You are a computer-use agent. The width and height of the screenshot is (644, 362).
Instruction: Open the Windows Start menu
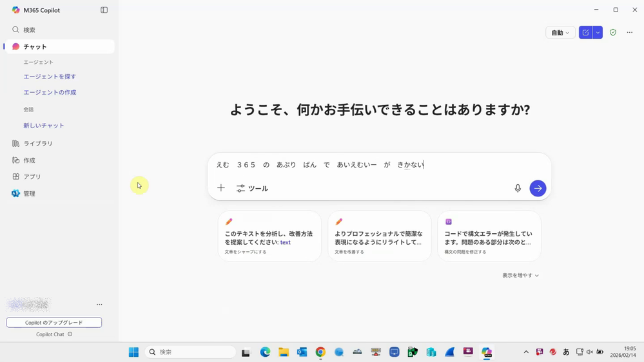tap(133, 352)
